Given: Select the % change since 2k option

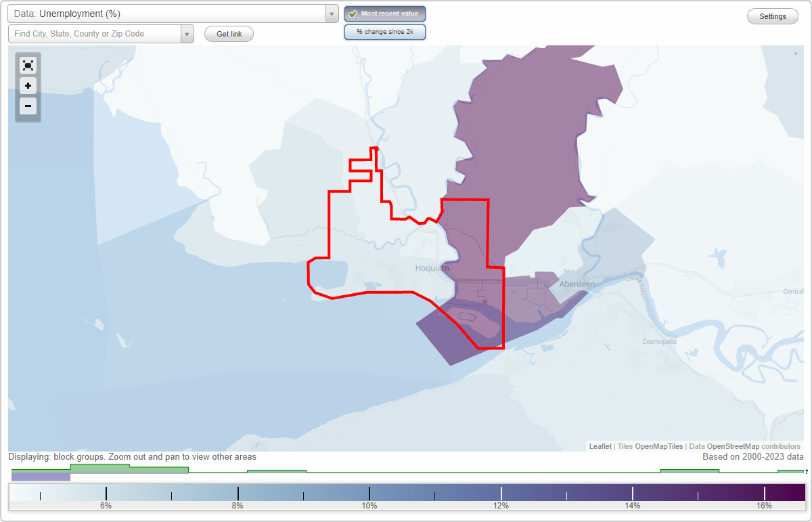Looking at the screenshot, I should click(x=385, y=32).
